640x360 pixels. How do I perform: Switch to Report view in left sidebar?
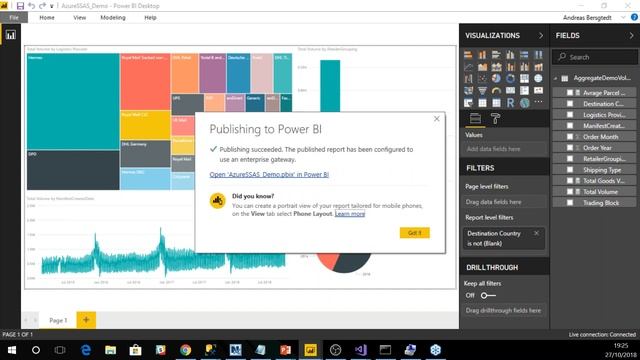(11, 35)
